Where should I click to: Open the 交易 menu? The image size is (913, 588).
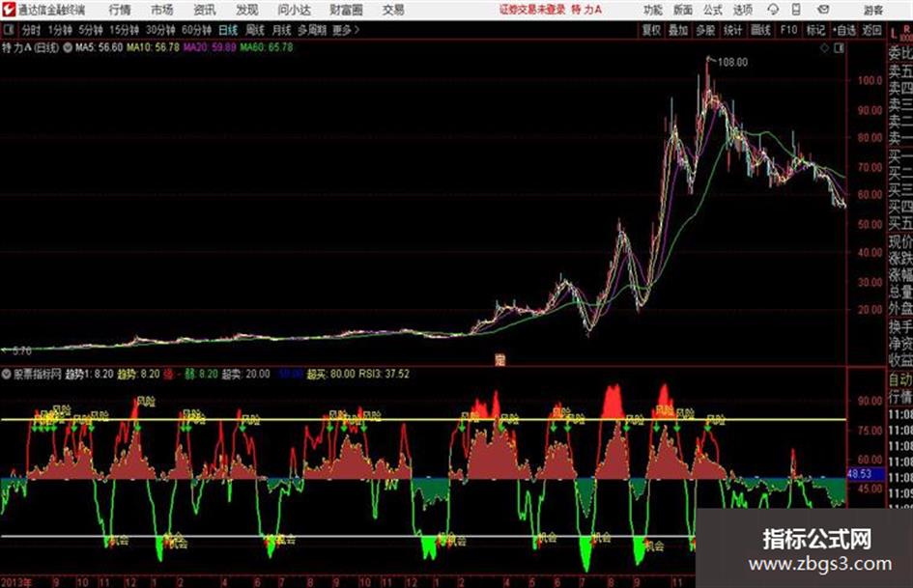pyautogui.click(x=393, y=10)
